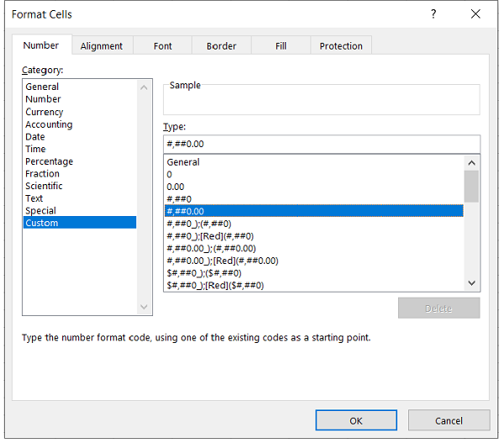The image size is (504, 443).
Task: Select the Scientific category
Action: pos(44,186)
